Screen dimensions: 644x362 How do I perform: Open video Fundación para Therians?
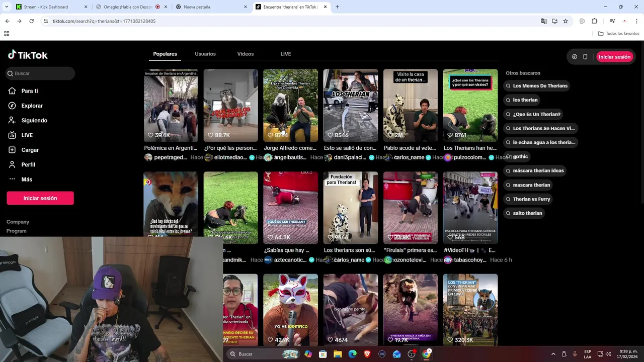(x=350, y=208)
